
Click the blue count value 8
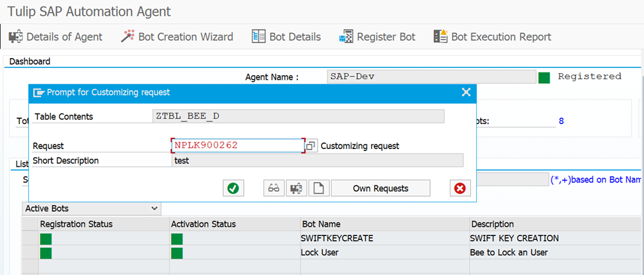pyautogui.click(x=561, y=121)
